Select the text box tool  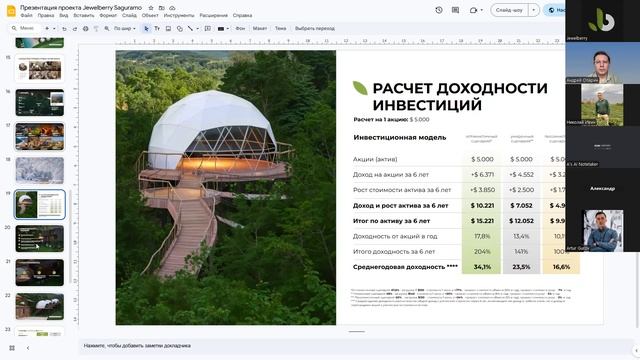pyautogui.click(x=157, y=29)
